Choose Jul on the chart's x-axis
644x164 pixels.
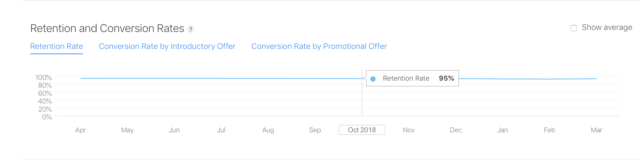coord(221,130)
